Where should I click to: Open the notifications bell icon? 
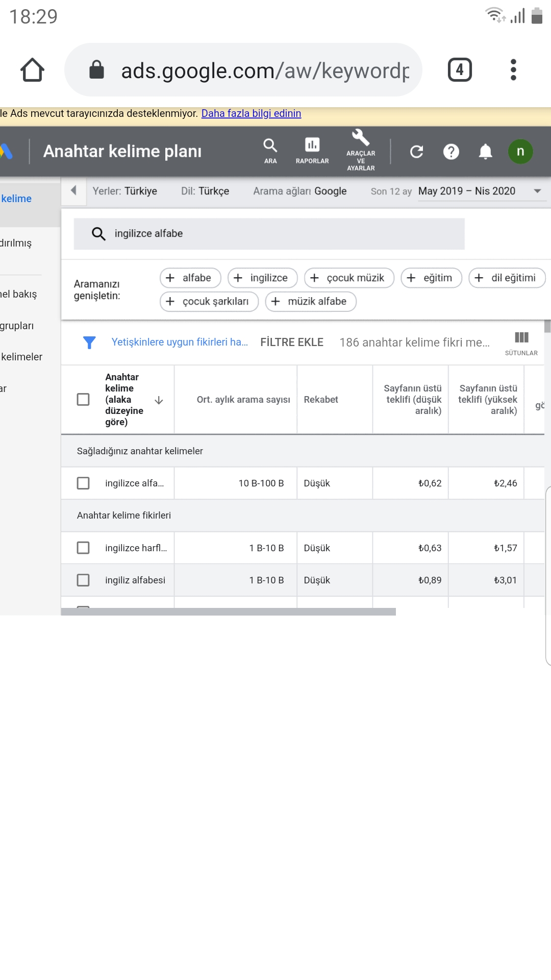(x=486, y=152)
